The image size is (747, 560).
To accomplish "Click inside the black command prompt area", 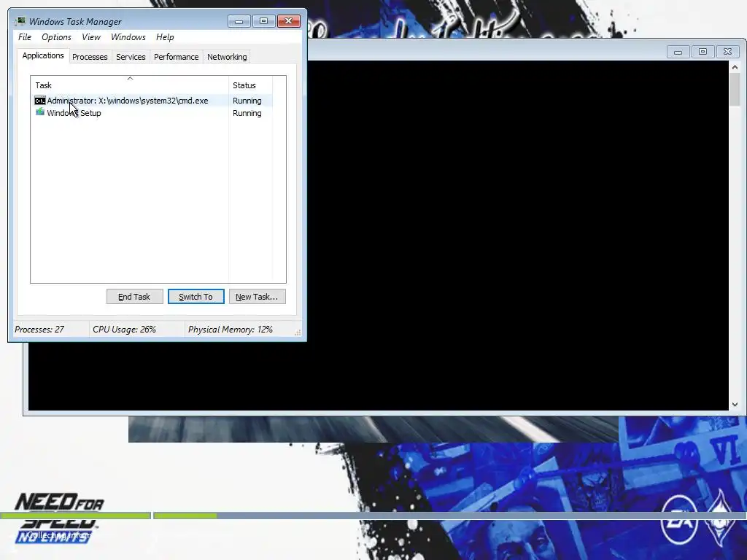I will point(519,236).
